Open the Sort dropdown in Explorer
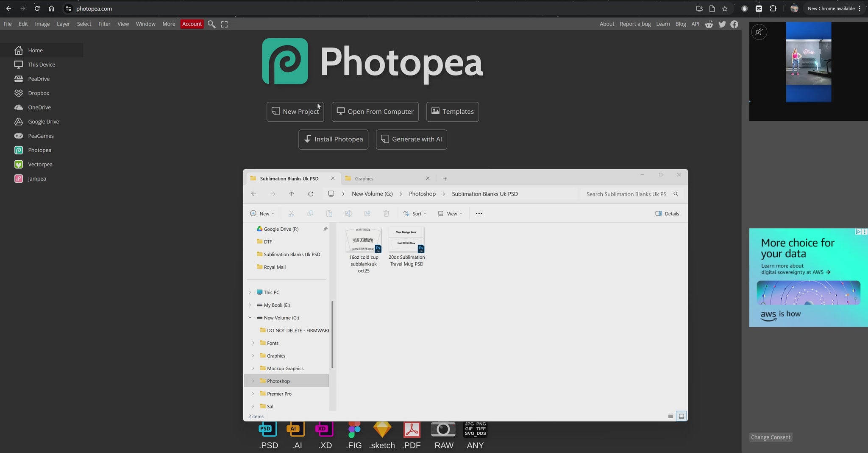This screenshot has width=868, height=453. [415, 214]
